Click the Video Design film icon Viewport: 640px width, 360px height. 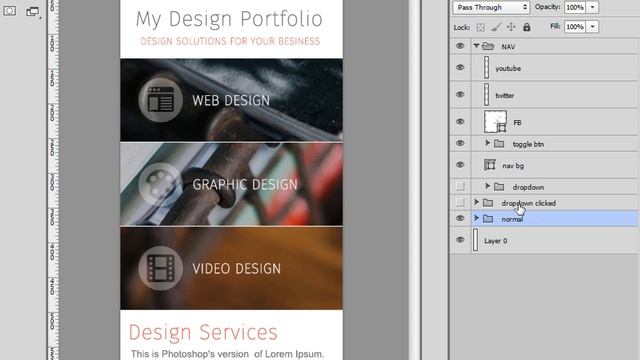pos(160,268)
